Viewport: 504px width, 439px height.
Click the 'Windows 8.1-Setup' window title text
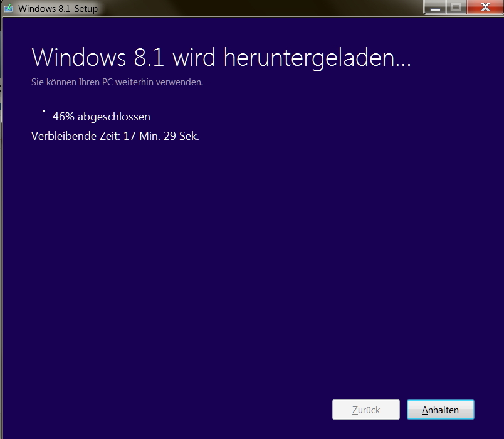point(58,9)
